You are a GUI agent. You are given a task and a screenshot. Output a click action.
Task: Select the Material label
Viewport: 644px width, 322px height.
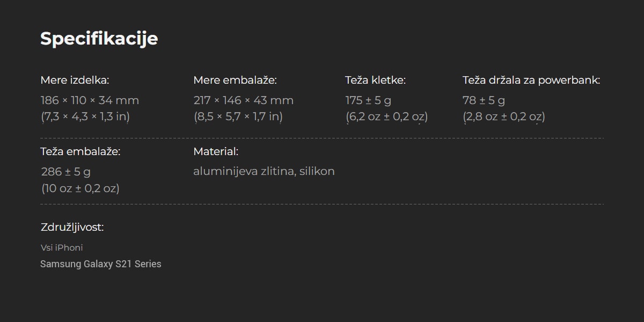pyautogui.click(x=216, y=152)
